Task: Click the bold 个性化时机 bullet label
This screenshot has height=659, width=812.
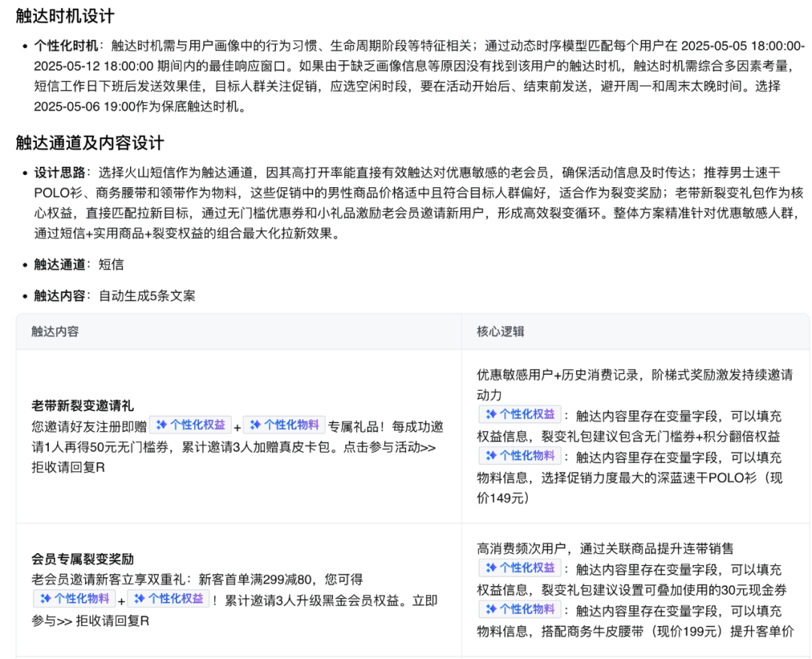Action: pos(65,46)
